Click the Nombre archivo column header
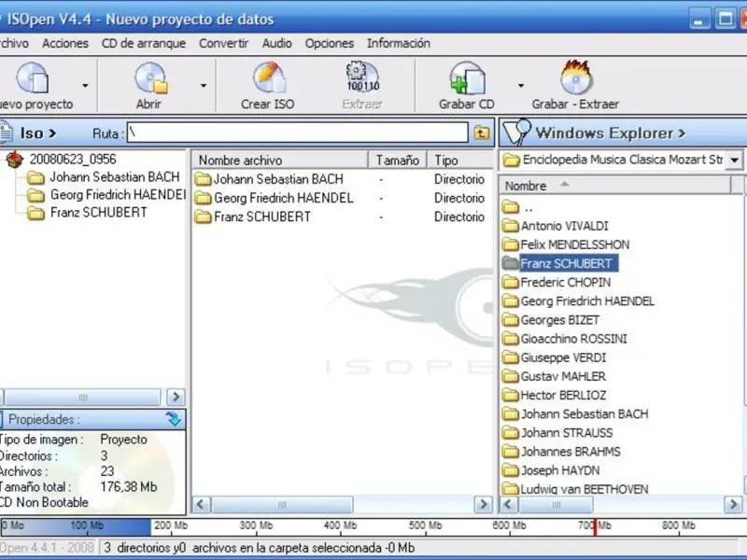Viewport: 747px width, 560px height. coord(280,160)
